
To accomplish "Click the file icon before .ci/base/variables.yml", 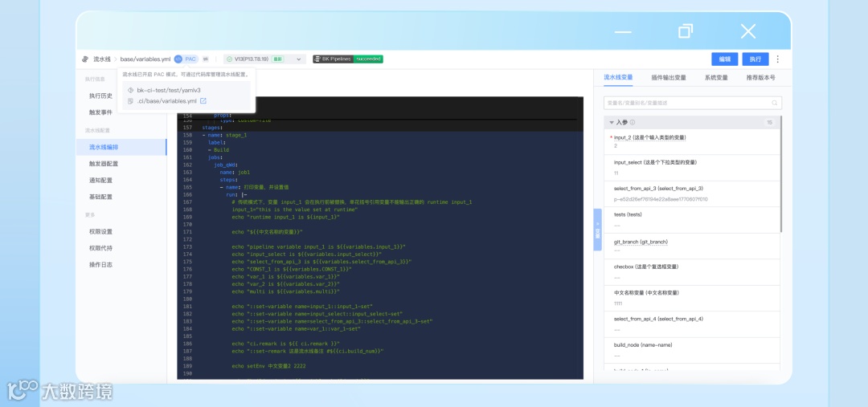I will (131, 101).
